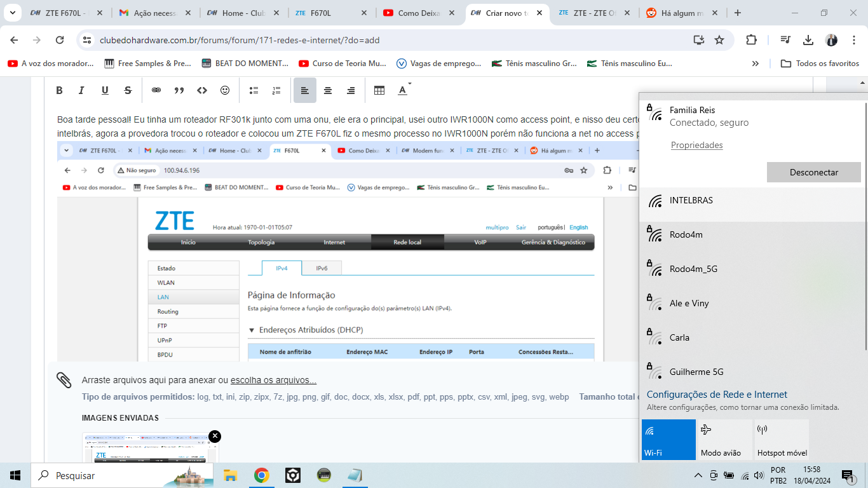Insert a numbered list

point(276,90)
